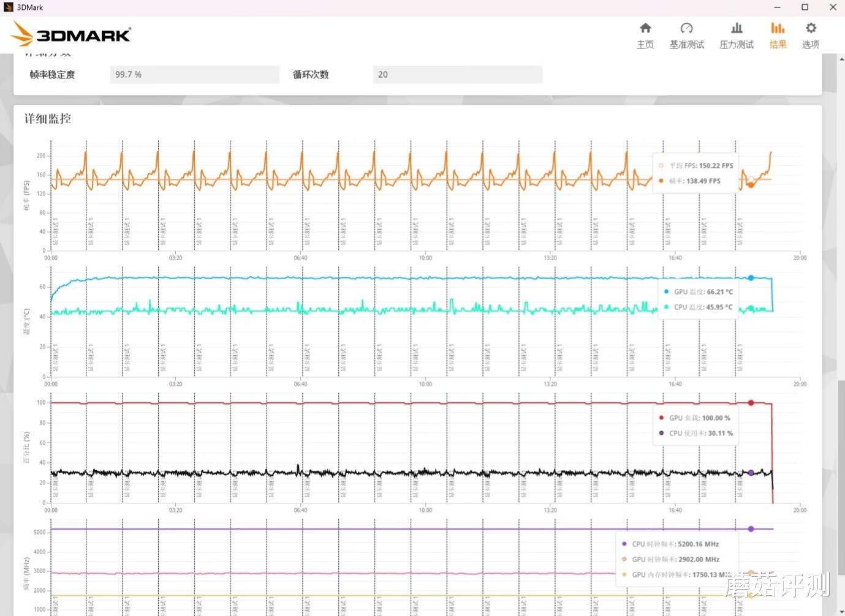Image resolution: width=845 pixels, height=616 pixels.
Task: Click the GPU 内存时钟频率 legend entry
Action: pyautogui.click(x=676, y=574)
